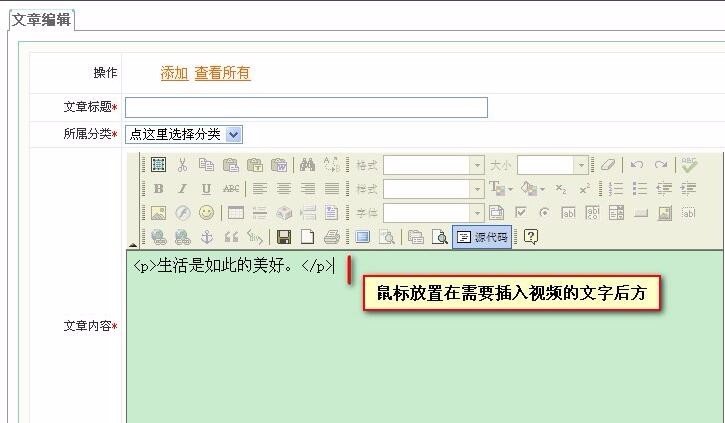Toggle underline formatting
The width and height of the screenshot is (725, 423).
point(206,189)
